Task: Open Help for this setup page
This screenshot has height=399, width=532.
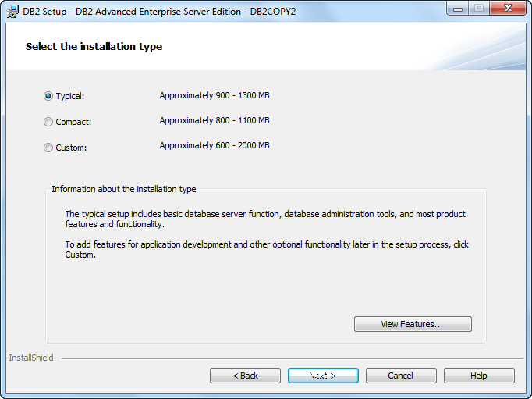Action: coord(479,376)
